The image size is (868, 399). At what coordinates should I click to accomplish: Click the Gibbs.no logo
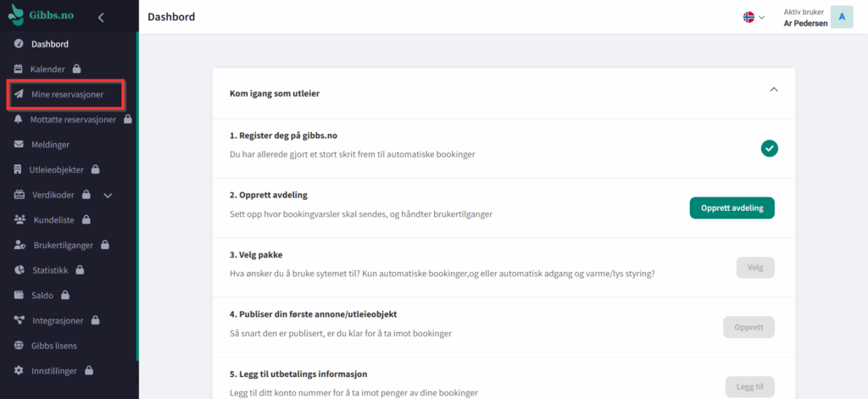click(x=42, y=17)
